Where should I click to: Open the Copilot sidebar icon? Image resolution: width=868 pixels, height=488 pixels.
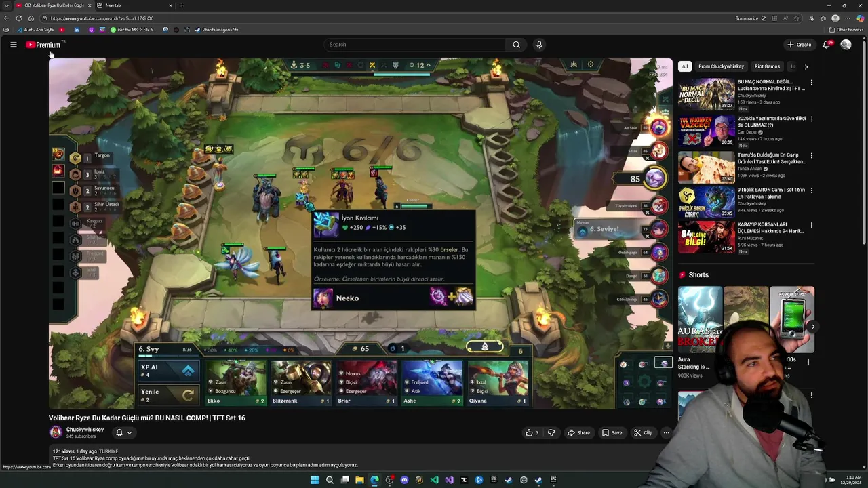pyautogui.click(x=861, y=18)
